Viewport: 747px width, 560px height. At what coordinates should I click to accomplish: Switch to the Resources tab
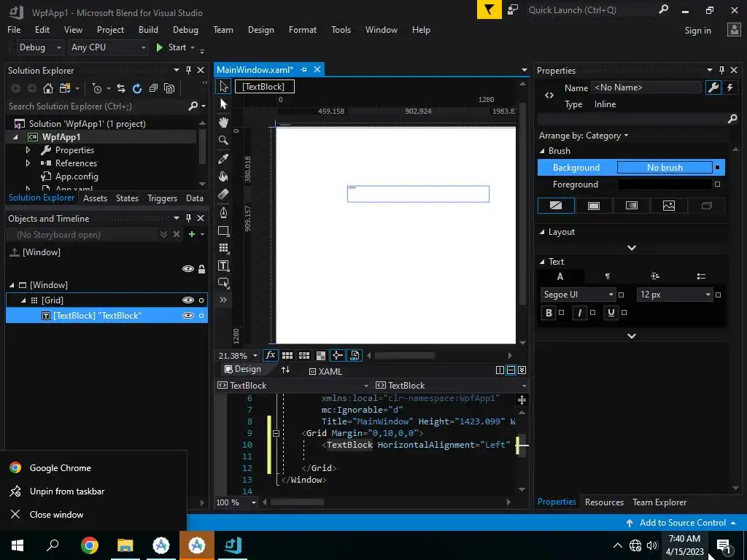click(604, 502)
